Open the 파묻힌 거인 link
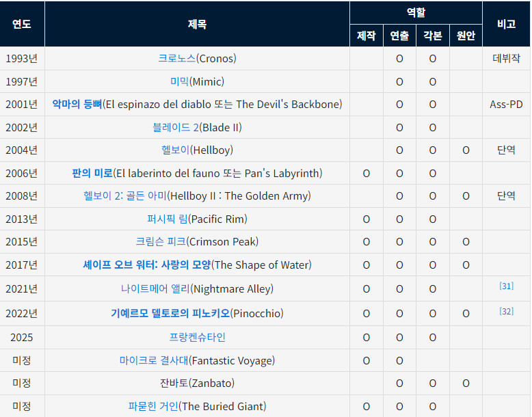The height and width of the screenshot is (417, 532). click(x=153, y=406)
